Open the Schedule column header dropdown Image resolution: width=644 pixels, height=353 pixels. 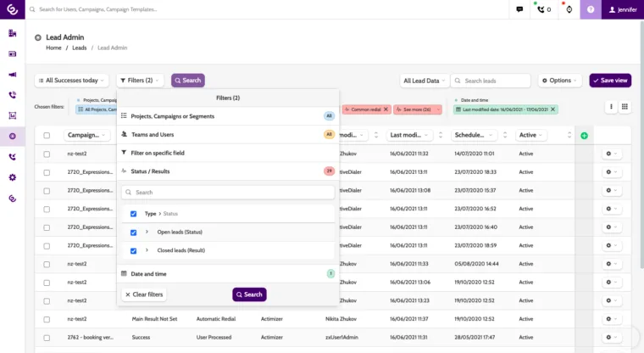point(474,135)
